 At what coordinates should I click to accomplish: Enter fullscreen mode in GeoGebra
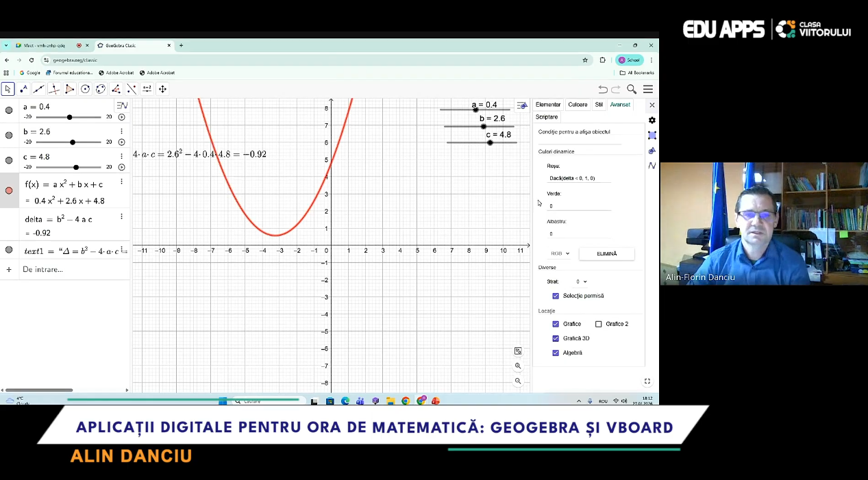point(647,381)
